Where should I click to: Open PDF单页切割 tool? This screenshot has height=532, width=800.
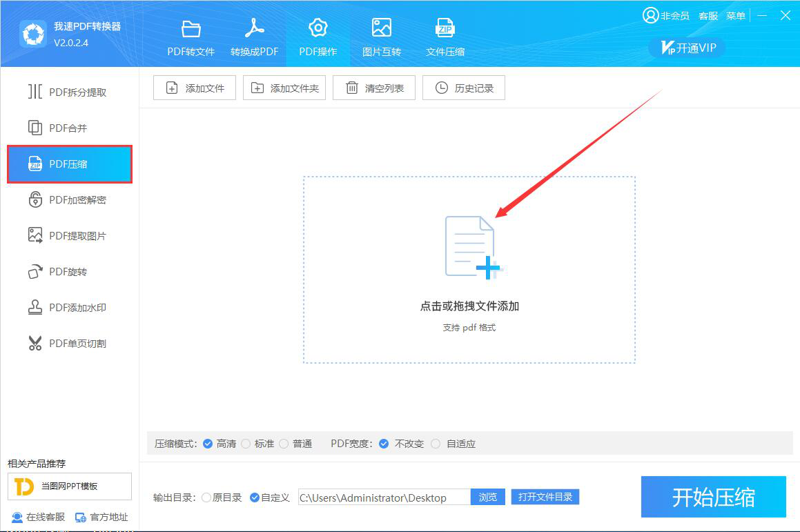click(x=70, y=343)
